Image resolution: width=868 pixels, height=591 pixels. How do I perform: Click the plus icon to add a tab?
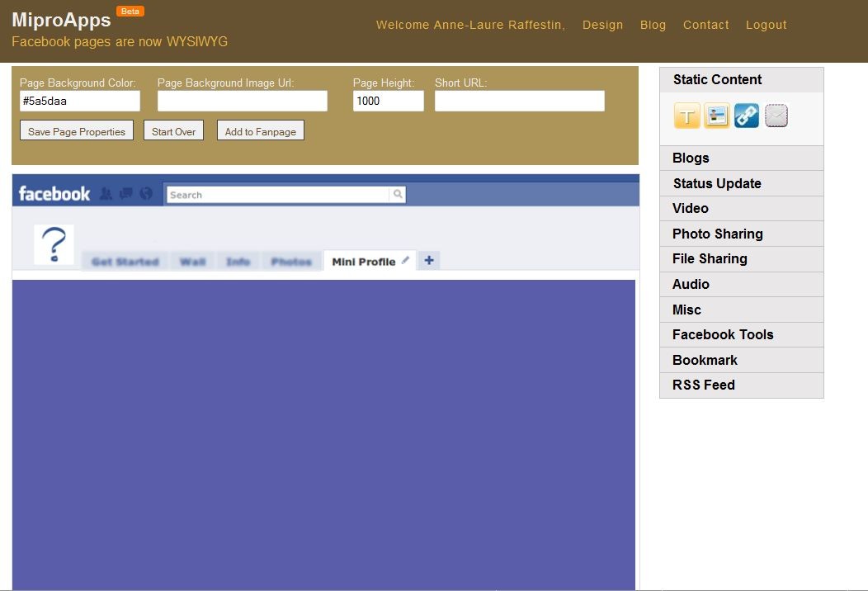429,260
